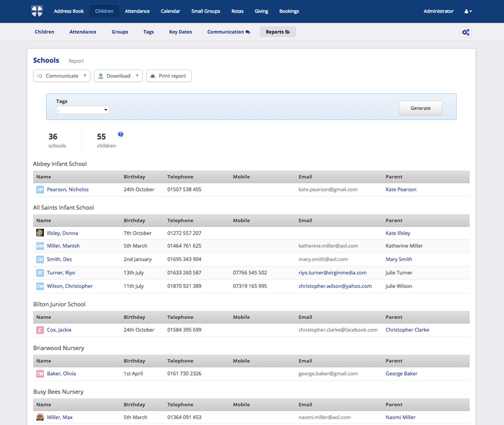
Task: Open the Communicate dropdown menu
Action: pyautogui.click(x=61, y=76)
